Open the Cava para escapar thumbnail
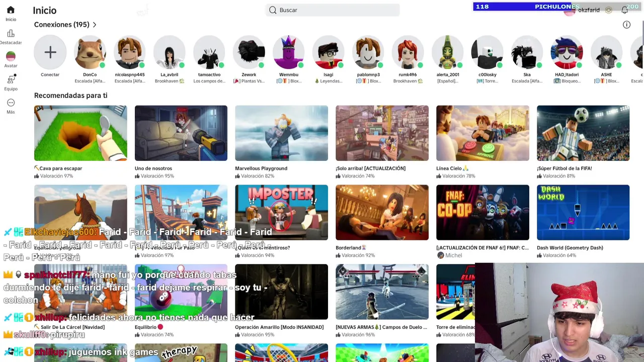This screenshot has width=644, height=362. point(80,133)
